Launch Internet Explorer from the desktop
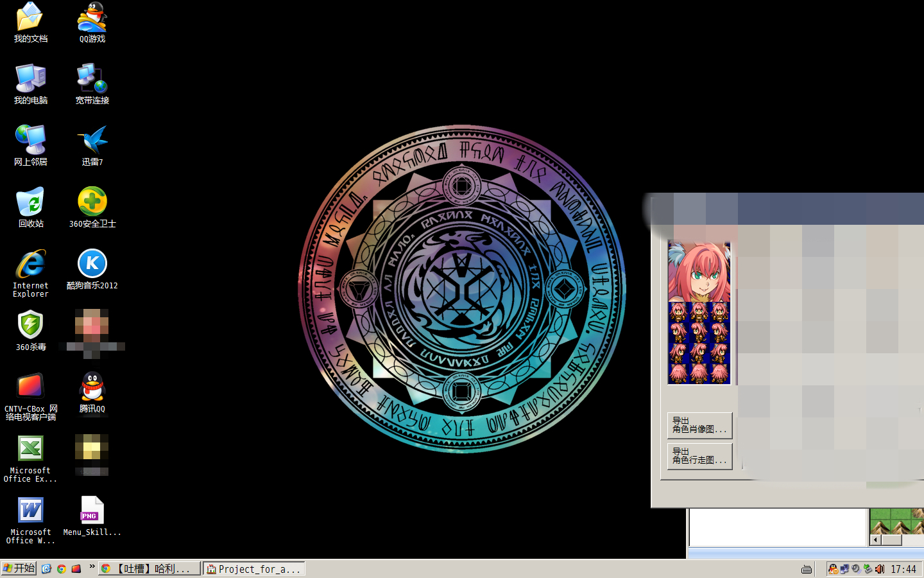This screenshot has width=924, height=578. click(x=30, y=273)
